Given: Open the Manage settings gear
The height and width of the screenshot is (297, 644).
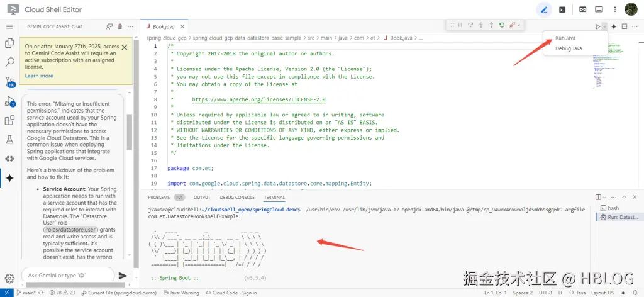Looking at the screenshot, I should pyautogui.click(x=9, y=278).
